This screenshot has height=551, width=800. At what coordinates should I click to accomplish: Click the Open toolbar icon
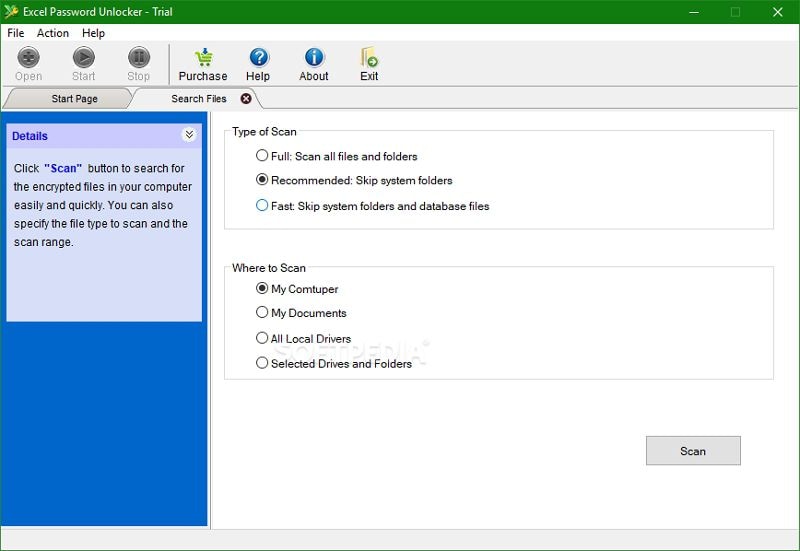(29, 57)
